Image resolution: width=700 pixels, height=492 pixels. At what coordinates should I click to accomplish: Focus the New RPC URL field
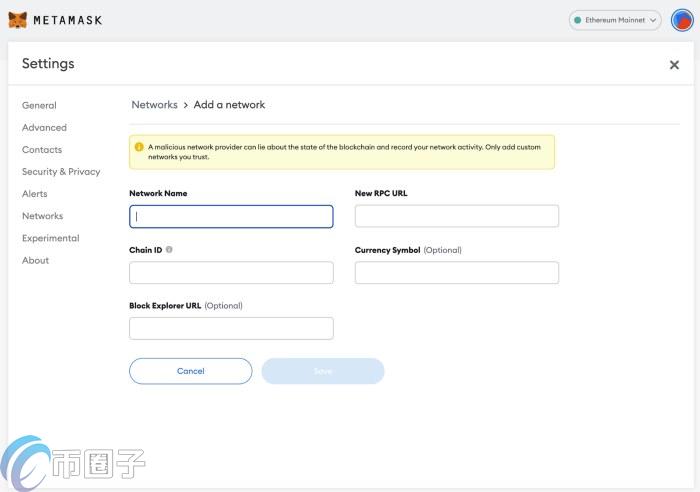tap(457, 216)
